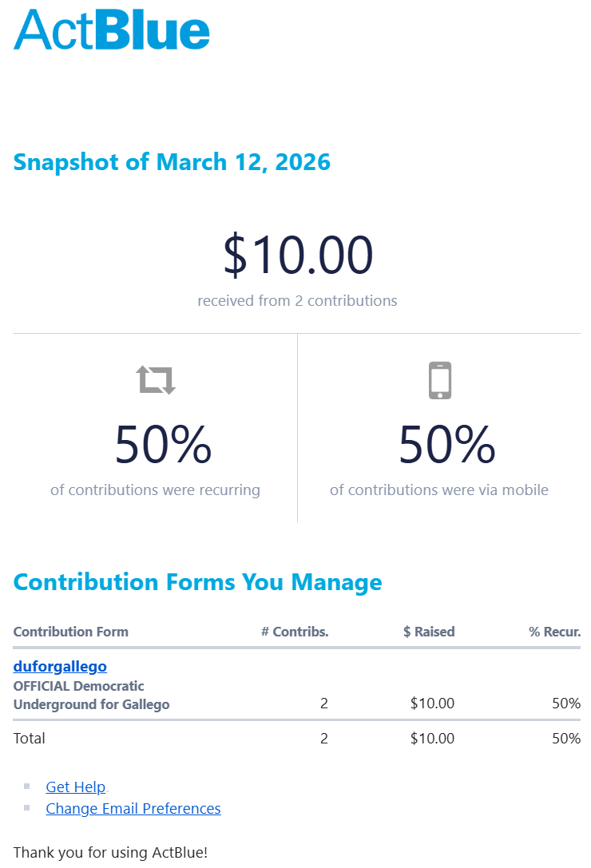The image size is (591, 868).
Task: Open the duforgallego contribution form link
Action: [x=60, y=666]
